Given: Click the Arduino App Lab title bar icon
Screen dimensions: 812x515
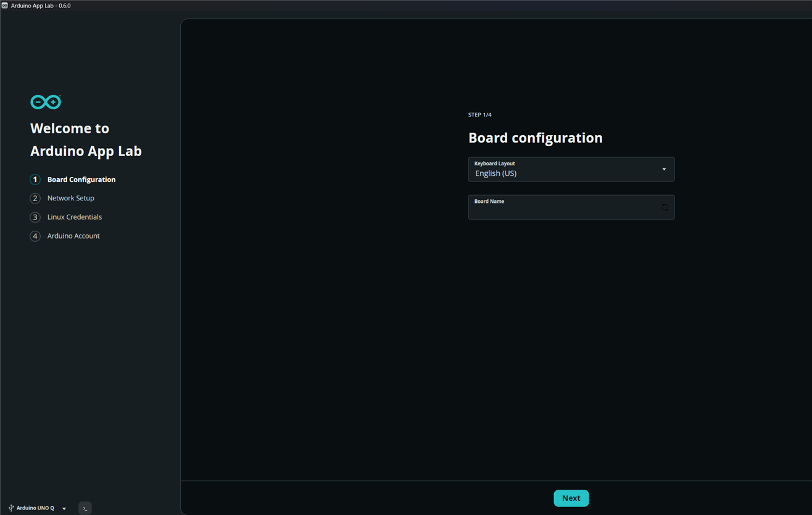Looking at the screenshot, I should tap(5, 6).
